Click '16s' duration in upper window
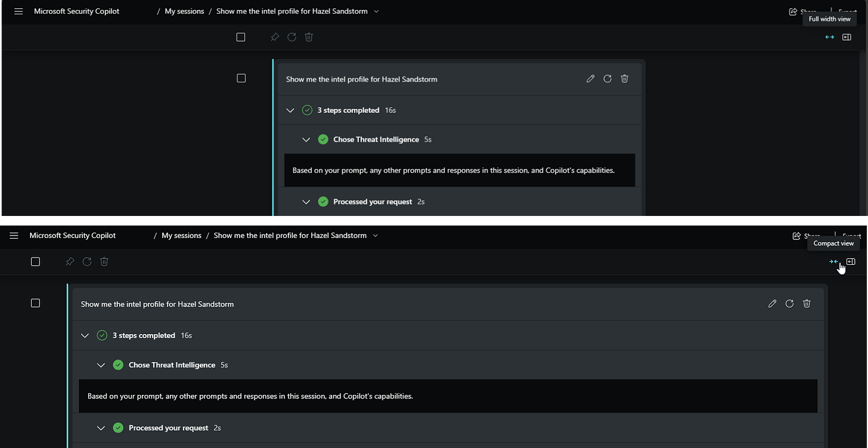 point(390,110)
